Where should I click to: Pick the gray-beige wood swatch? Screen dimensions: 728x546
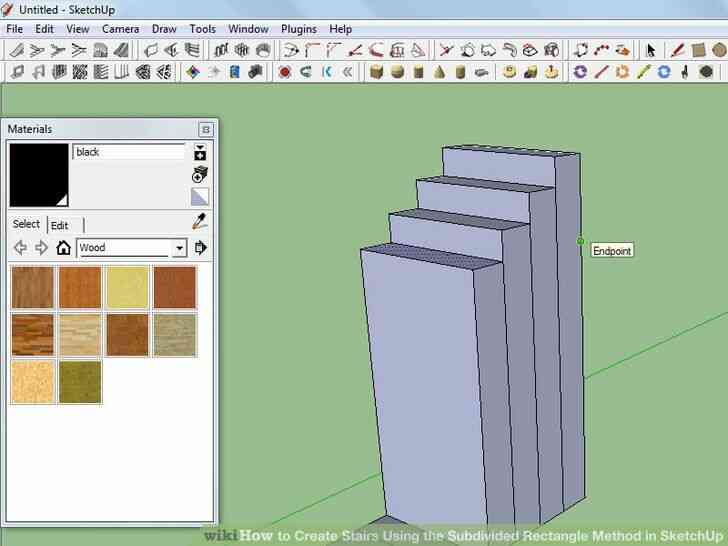175,334
